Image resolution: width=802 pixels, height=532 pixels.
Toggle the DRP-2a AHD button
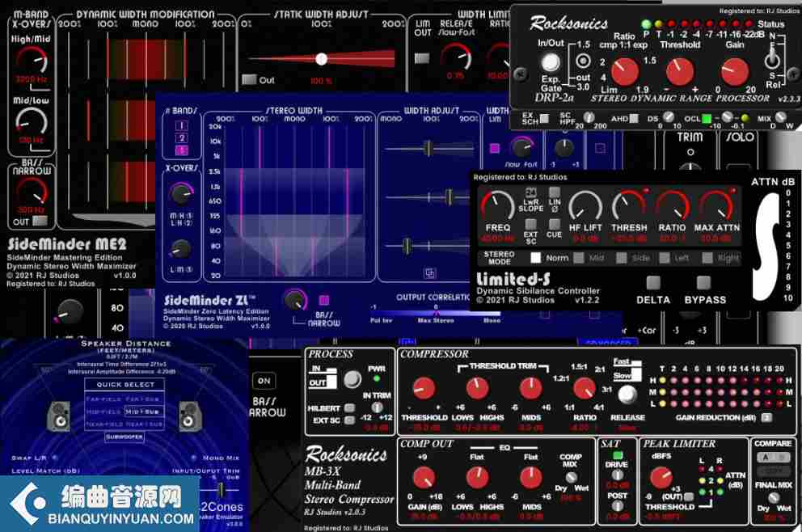click(x=634, y=119)
